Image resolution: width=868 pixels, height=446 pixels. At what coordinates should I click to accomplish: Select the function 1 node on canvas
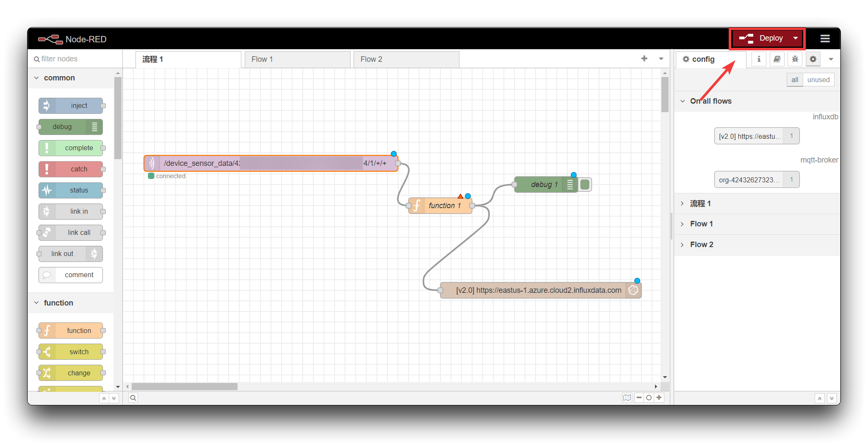point(440,206)
